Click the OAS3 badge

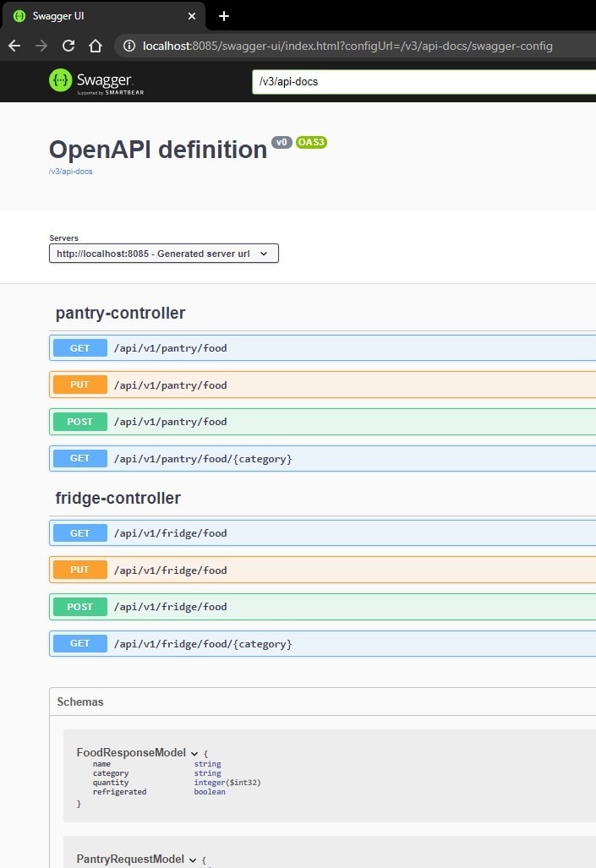coord(311,142)
